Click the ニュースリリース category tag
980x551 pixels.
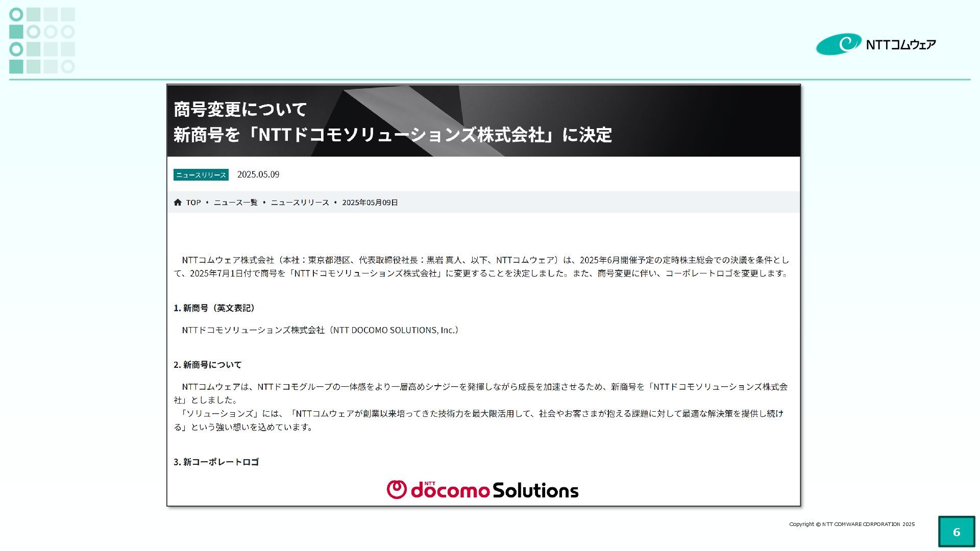coord(201,175)
